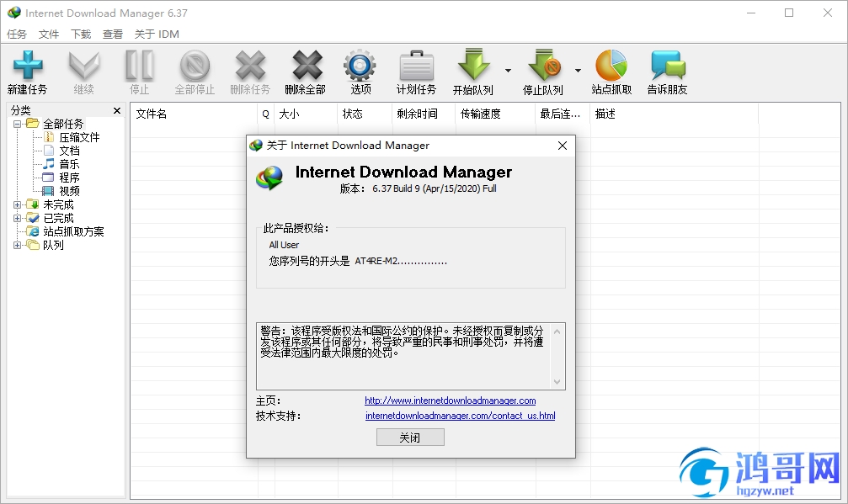
Task: Select 站点抓取方案 tree item
Action: click(73, 231)
